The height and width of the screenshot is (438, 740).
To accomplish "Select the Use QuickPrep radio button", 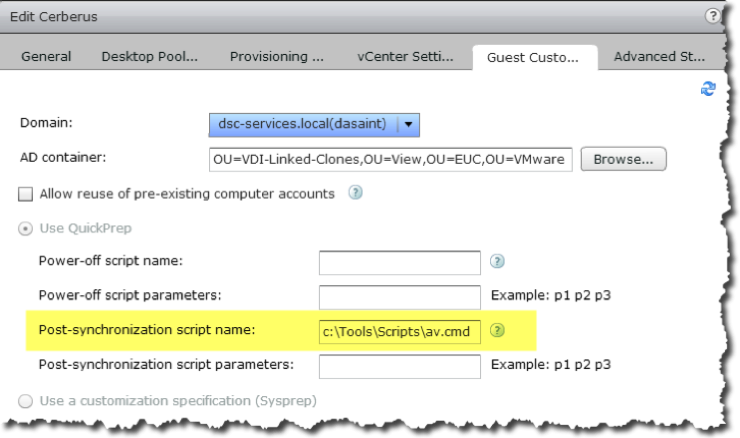I will tap(25, 229).
